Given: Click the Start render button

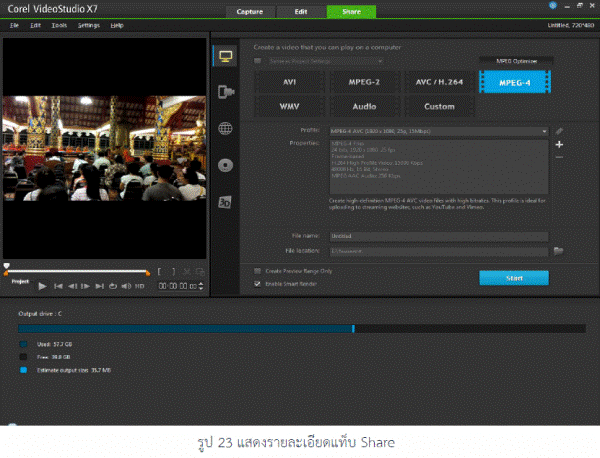Looking at the screenshot, I should [514, 278].
